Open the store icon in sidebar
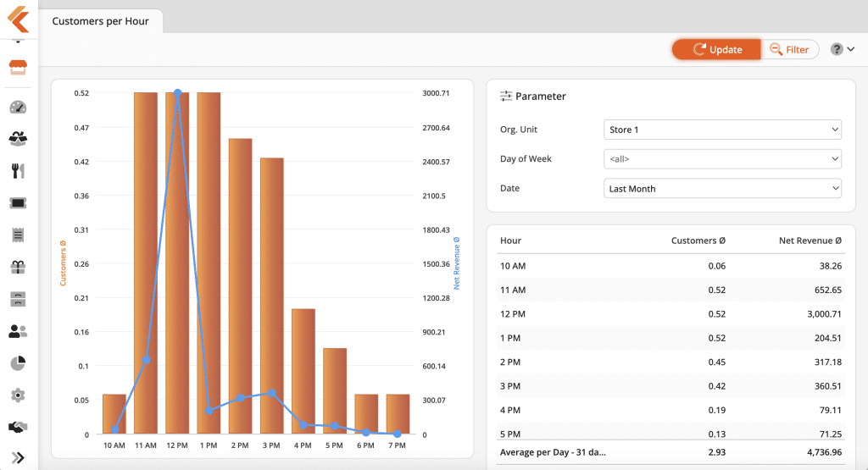 (x=18, y=68)
